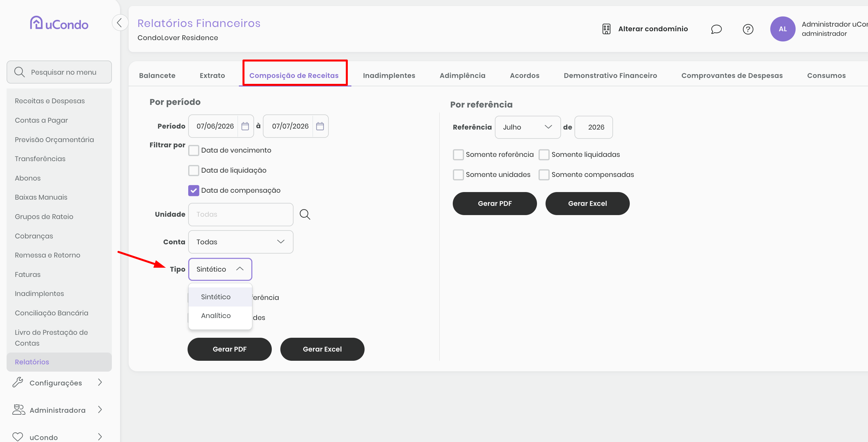Screen dimensions: 868x442
Task: Open Grupos de Rateio menu item
Action: coord(44,217)
